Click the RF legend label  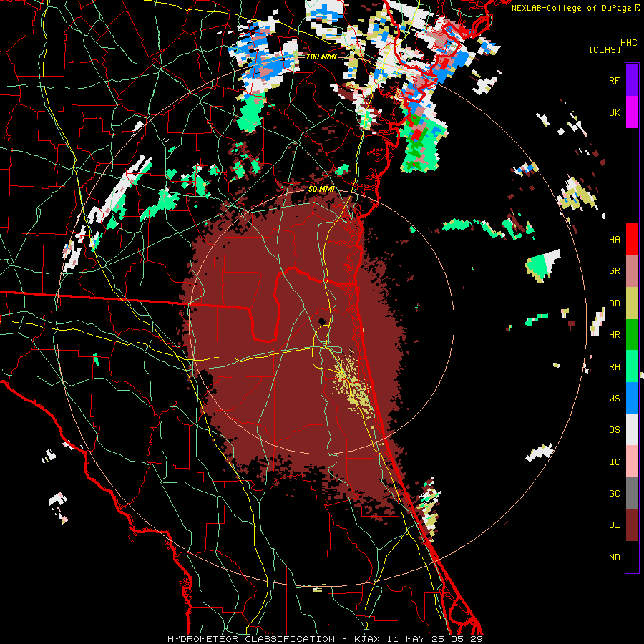(614, 80)
